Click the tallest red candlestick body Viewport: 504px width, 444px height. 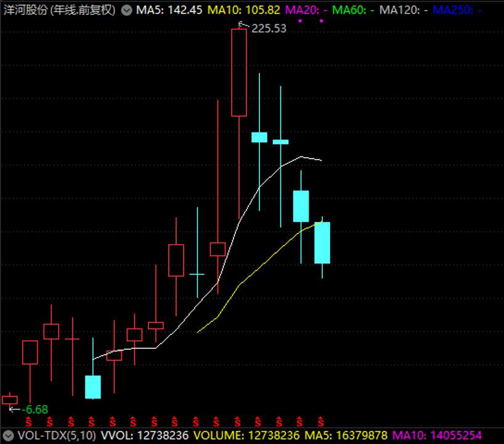(x=239, y=72)
